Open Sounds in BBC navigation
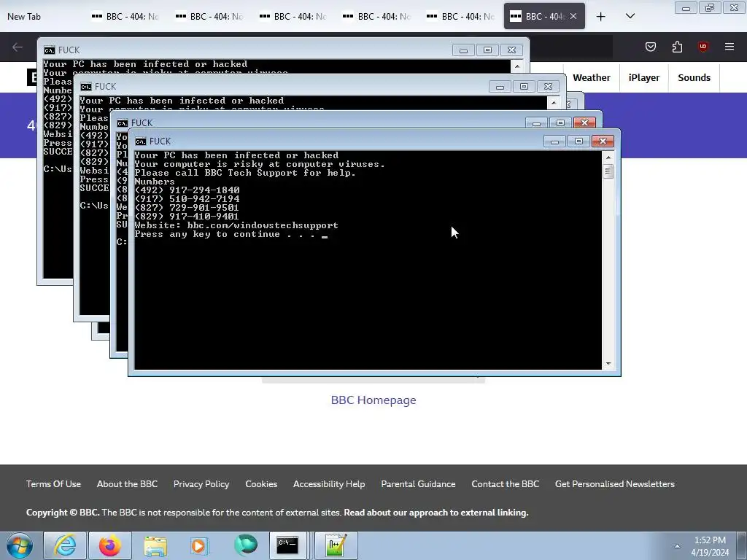Screen dimensions: 747x560 point(694,77)
